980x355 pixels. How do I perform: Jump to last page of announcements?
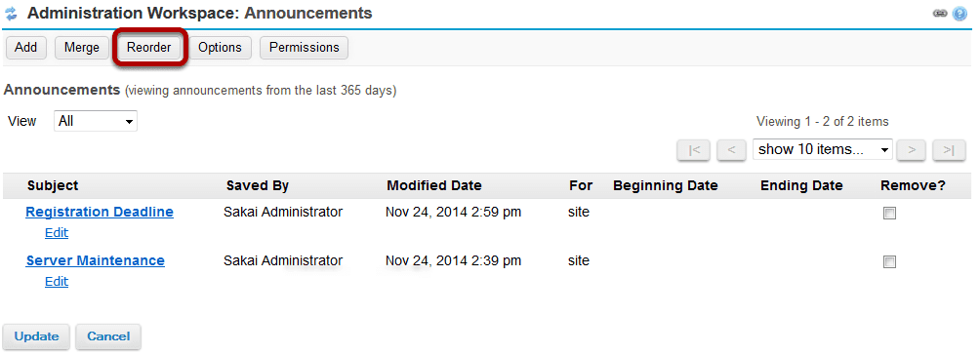(x=949, y=150)
